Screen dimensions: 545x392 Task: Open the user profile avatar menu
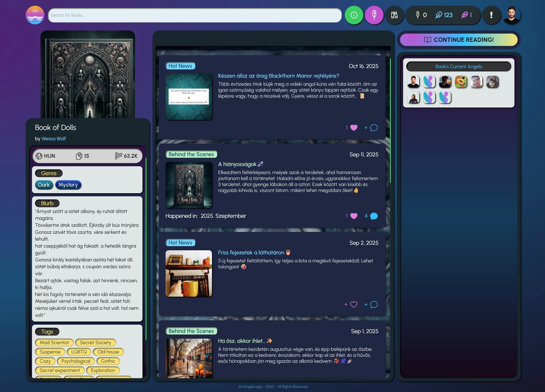tap(511, 15)
